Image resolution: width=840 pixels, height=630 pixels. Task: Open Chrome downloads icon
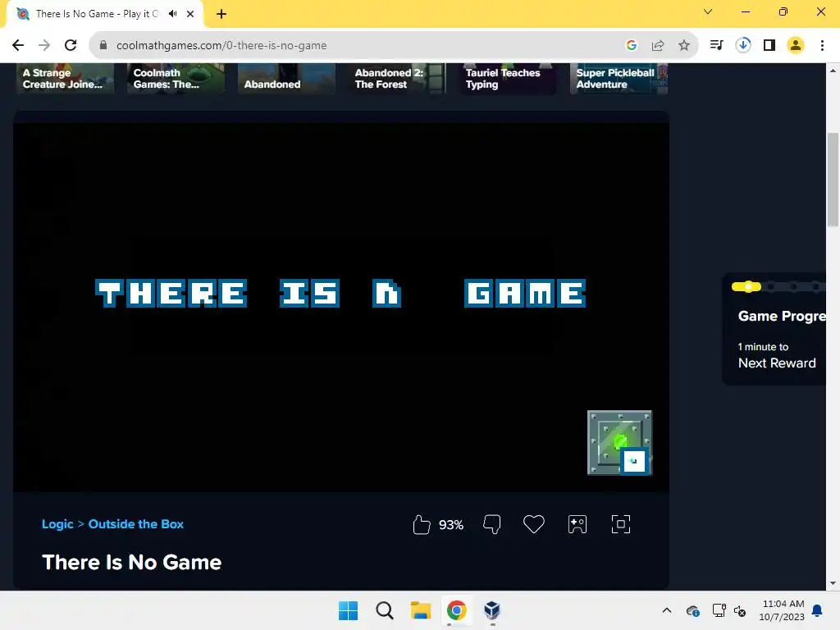[x=743, y=45]
